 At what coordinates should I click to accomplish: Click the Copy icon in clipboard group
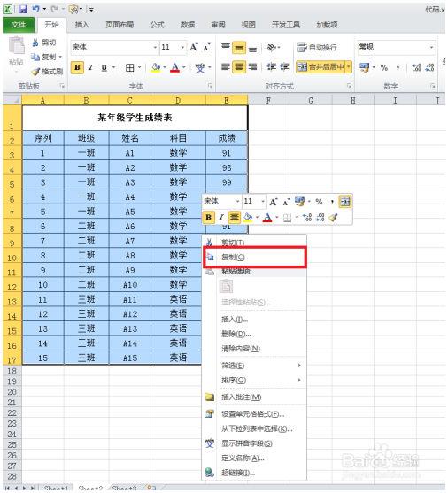(x=35, y=57)
